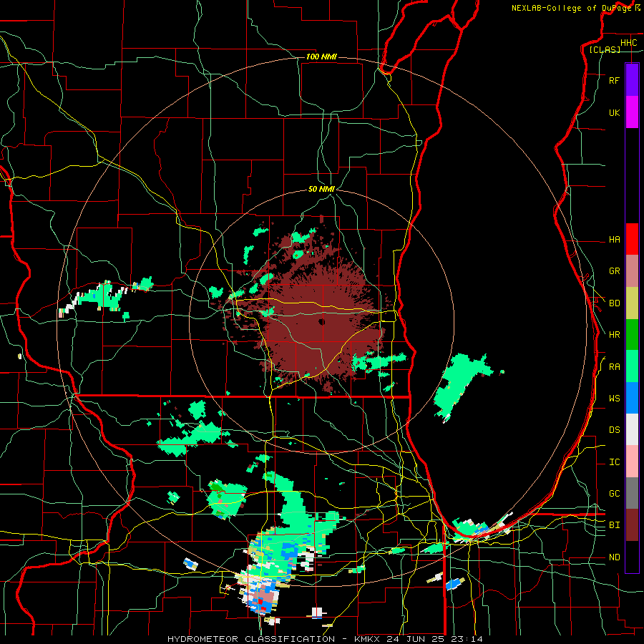Click the magenta UK legend swatch
This screenshot has height=644, width=644.
[x=632, y=112]
